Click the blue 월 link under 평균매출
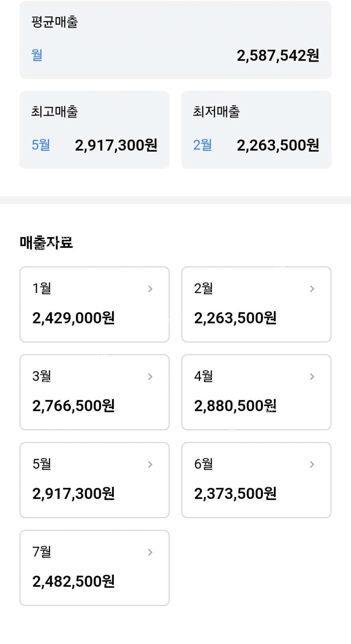This screenshot has width=351, height=644. pyautogui.click(x=37, y=55)
